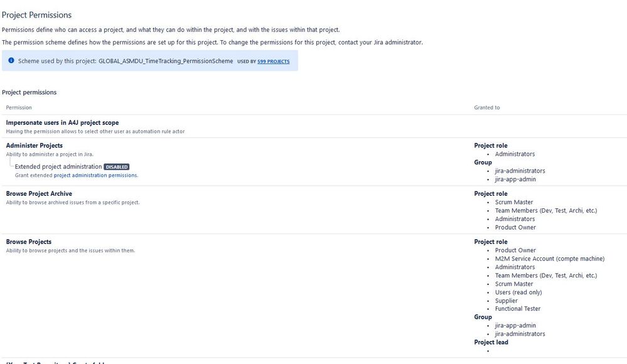
Task: Click Product Owner role under Browse Projects
Action: 515,250
